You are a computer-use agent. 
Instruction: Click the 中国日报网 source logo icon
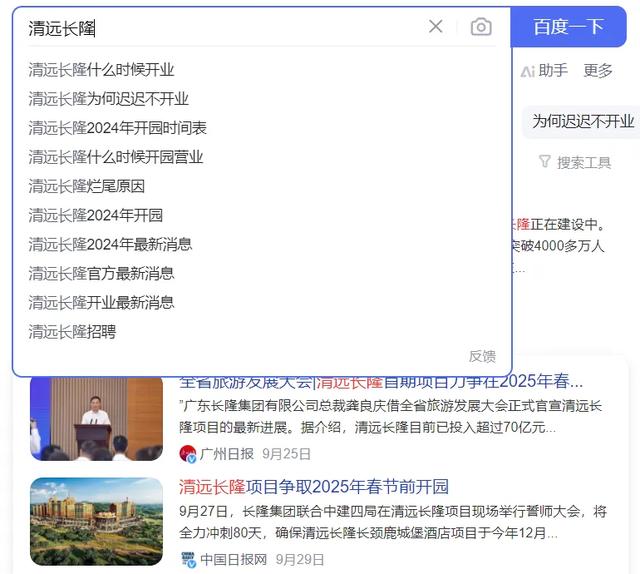188,559
